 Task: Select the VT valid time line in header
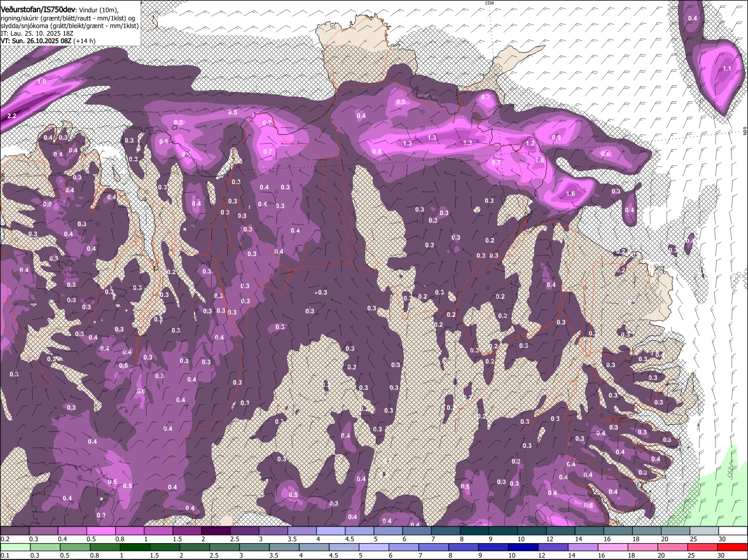(x=48, y=41)
